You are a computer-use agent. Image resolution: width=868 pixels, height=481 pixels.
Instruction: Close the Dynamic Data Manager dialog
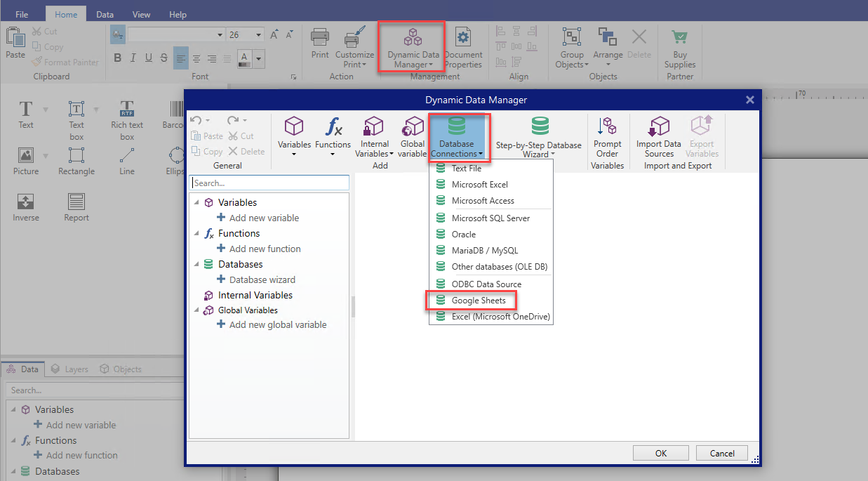(749, 100)
